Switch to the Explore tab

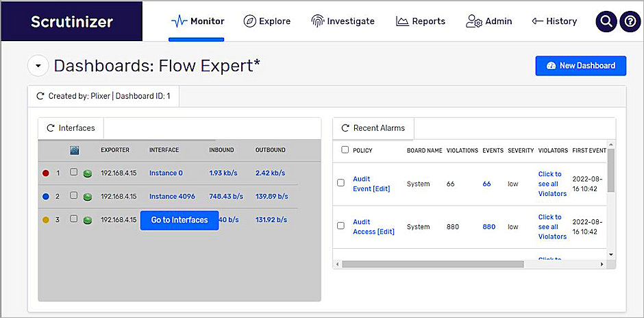267,21
